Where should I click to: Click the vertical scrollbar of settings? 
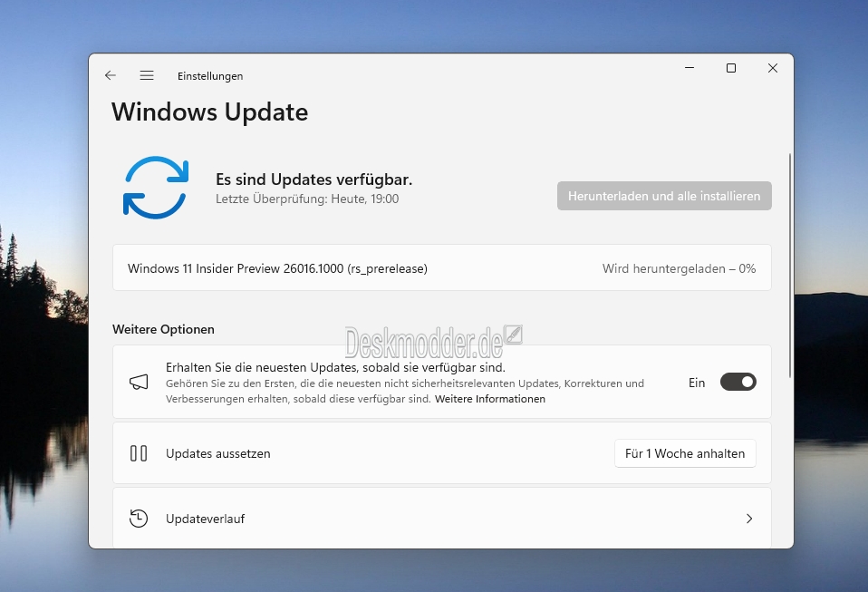(789, 266)
